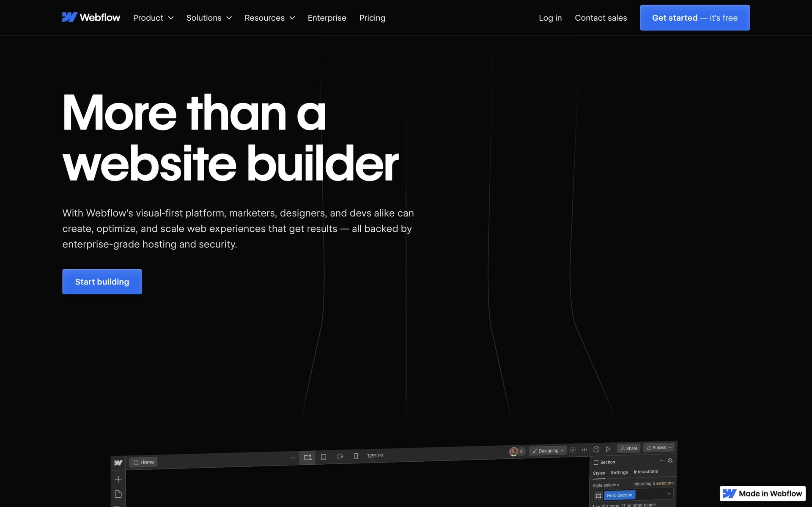812x507 pixels.
Task: Click the More than a website builder heading
Action: point(230,138)
